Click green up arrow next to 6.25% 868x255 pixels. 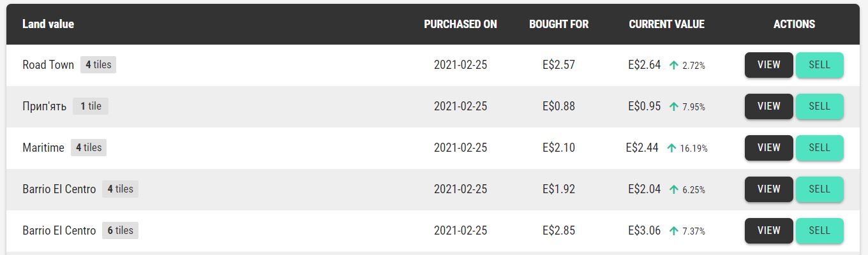(x=674, y=189)
